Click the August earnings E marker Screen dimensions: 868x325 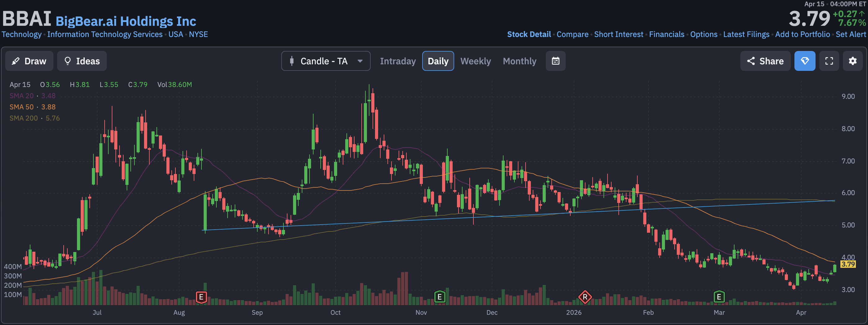point(201,297)
